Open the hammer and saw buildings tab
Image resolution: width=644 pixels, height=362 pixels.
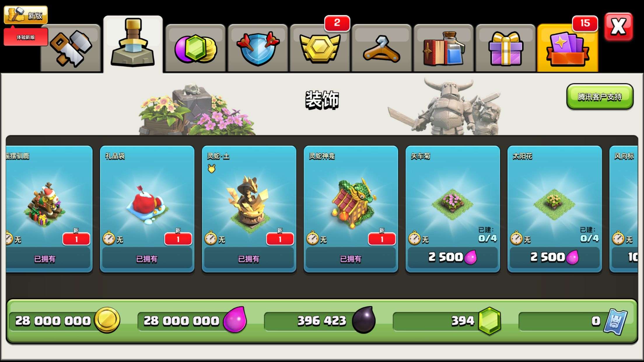pos(71,48)
